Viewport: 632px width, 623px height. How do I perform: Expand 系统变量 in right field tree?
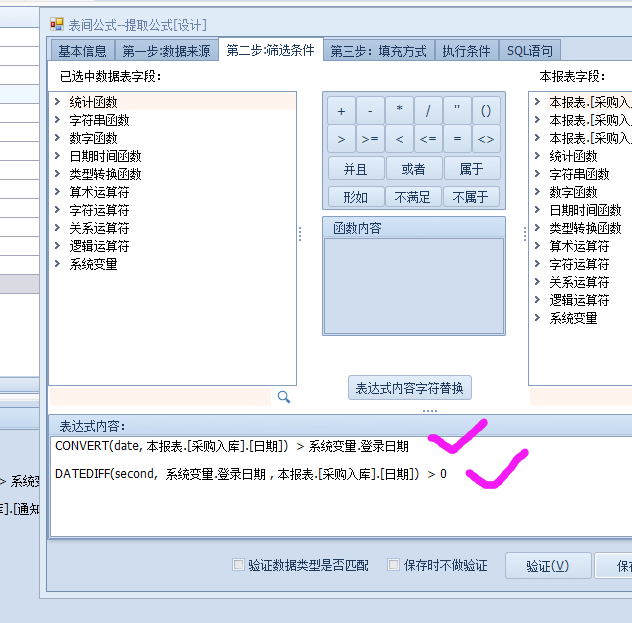538,318
